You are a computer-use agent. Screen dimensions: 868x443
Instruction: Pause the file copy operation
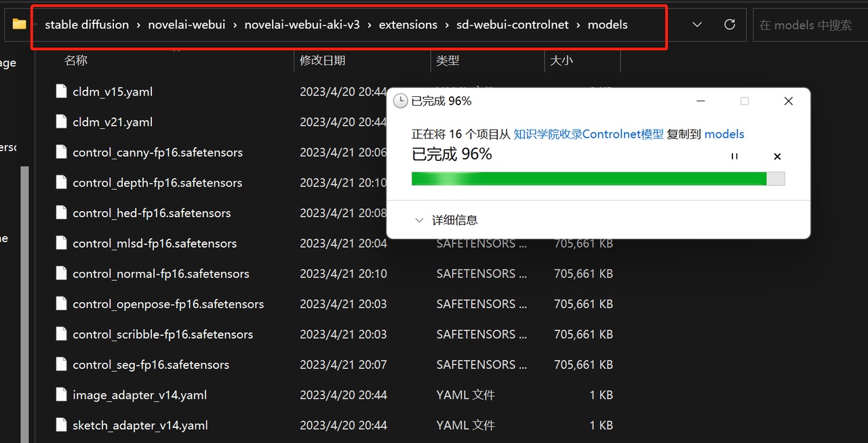coord(734,157)
